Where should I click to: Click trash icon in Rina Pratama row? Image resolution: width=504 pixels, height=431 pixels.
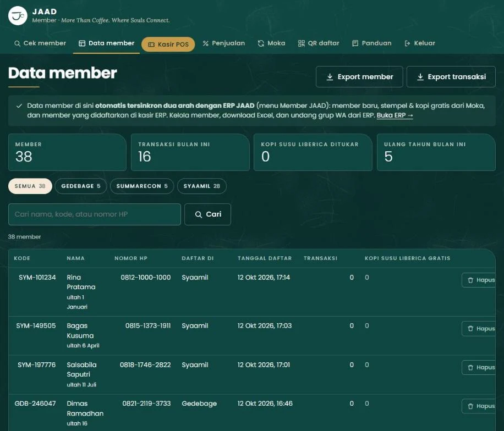[x=470, y=280]
